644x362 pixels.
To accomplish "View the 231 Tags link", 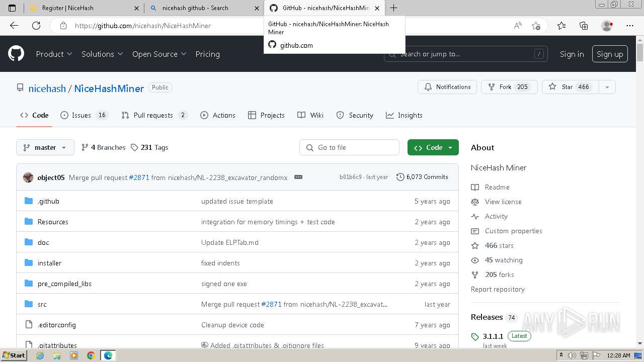I will 149,147.
